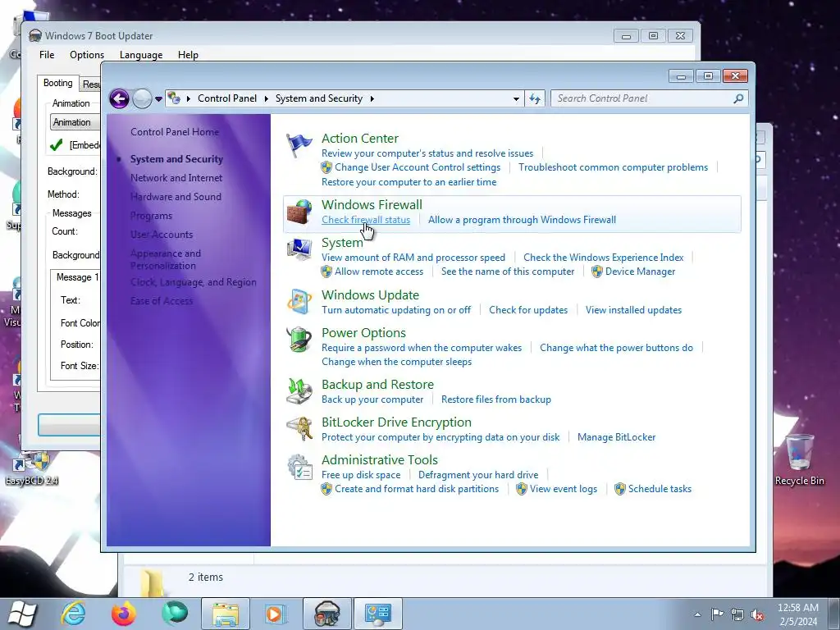
Task: Click Restore files from backup
Action: click(496, 399)
